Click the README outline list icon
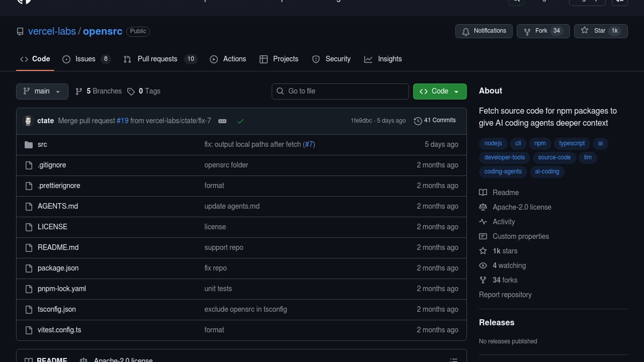The width and height of the screenshot is (644, 362). pyautogui.click(x=453, y=360)
